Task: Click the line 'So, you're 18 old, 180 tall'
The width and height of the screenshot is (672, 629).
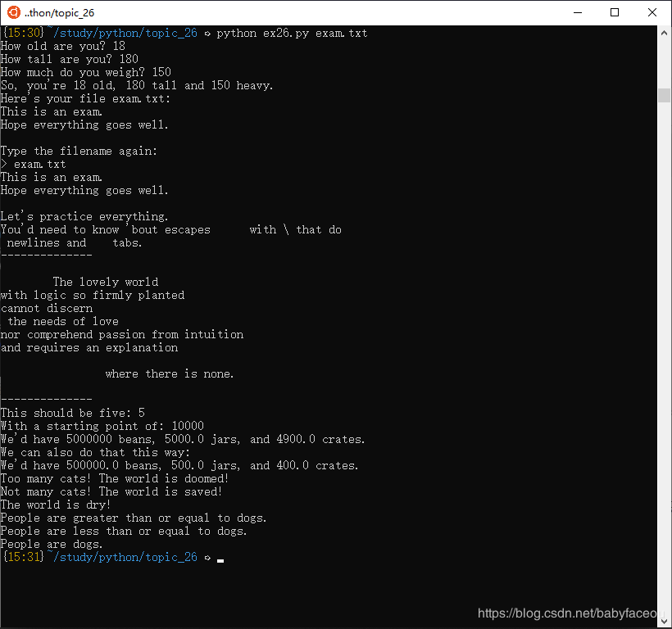Action: [137, 86]
